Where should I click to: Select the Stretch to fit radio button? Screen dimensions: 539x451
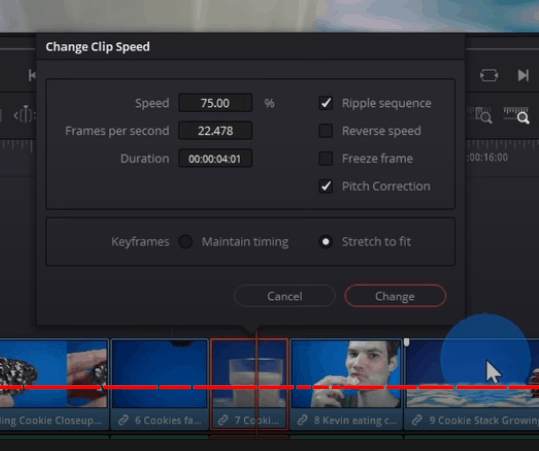click(x=326, y=242)
